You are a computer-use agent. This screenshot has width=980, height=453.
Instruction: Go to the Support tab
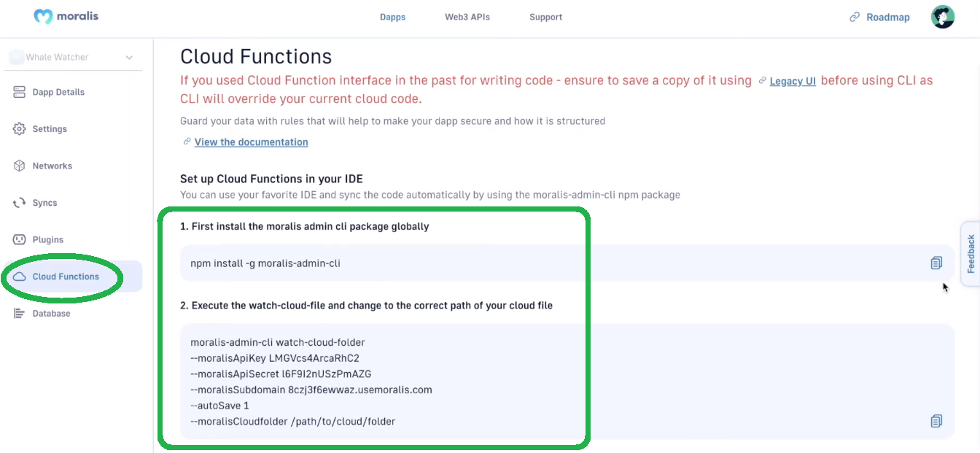pos(545,17)
